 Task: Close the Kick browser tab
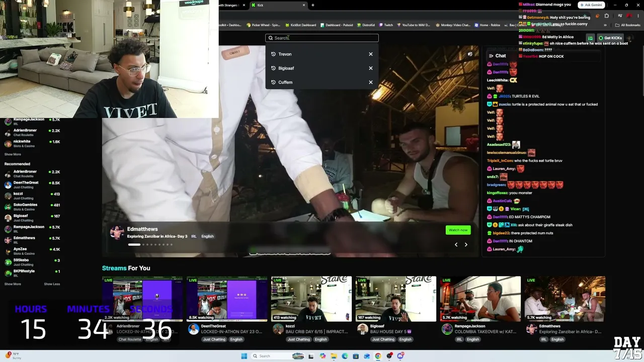tap(304, 5)
